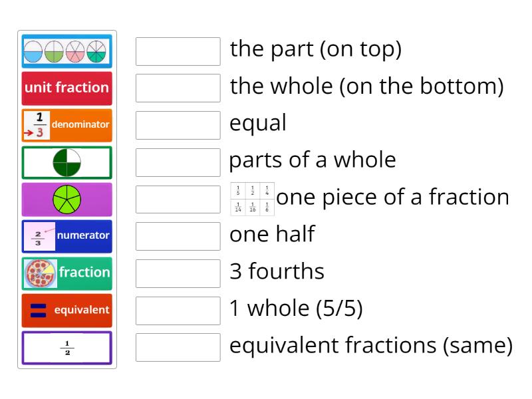
Task: Click the quarter-shaded circle card
Action: (66, 162)
